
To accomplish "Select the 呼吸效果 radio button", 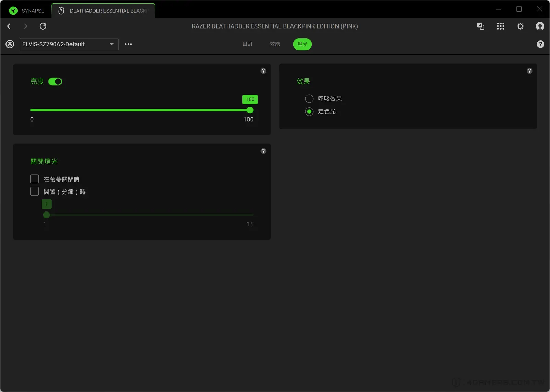I will pos(309,99).
